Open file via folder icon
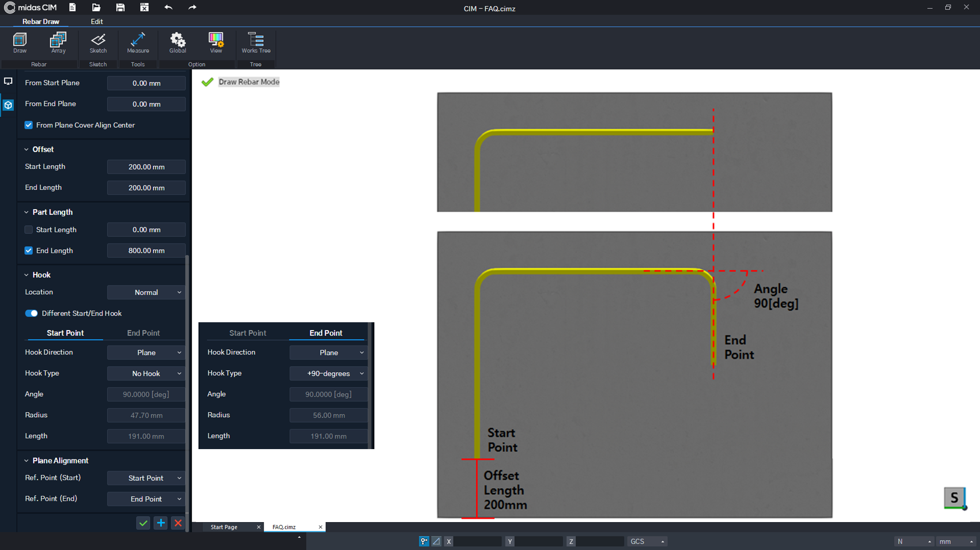 pos(96,7)
